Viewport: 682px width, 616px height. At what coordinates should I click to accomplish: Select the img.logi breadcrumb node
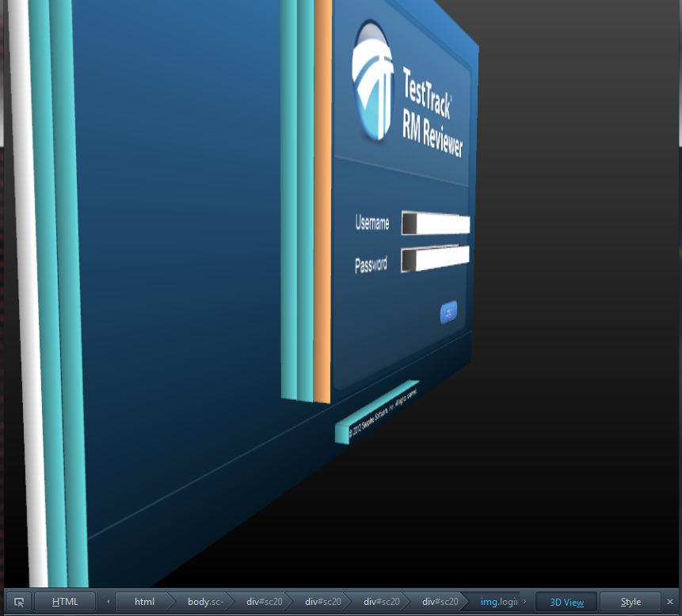pyautogui.click(x=498, y=602)
